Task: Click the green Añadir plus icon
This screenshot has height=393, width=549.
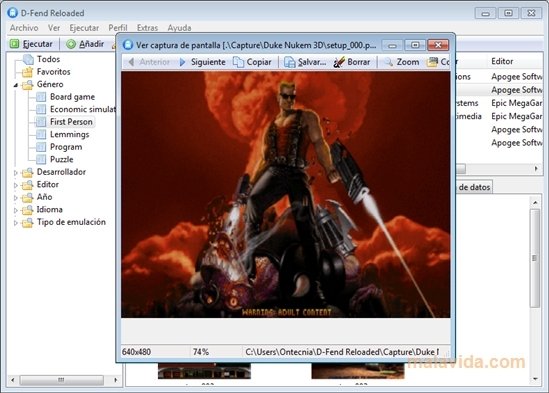Action: pyautogui.click(x=71, y=44)
